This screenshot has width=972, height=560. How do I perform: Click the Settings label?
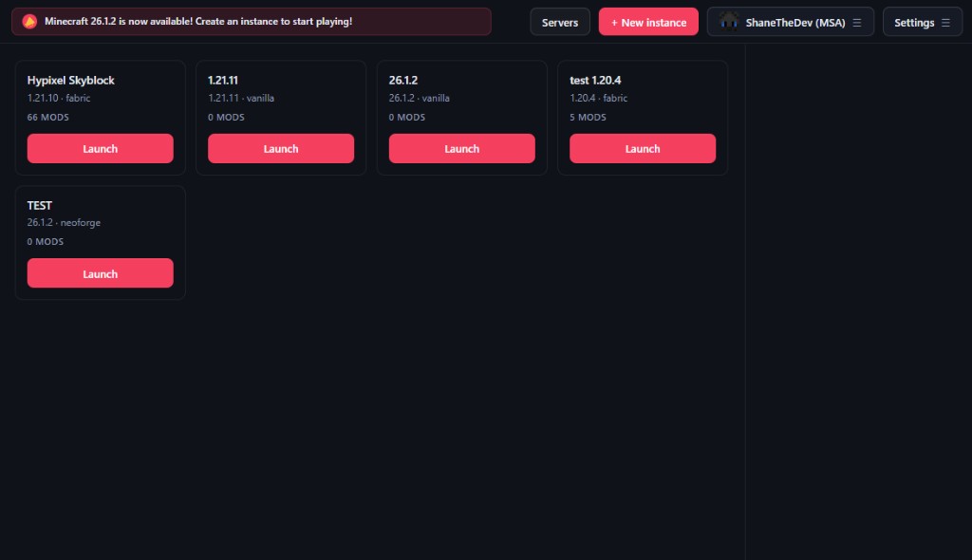(914, 23)
